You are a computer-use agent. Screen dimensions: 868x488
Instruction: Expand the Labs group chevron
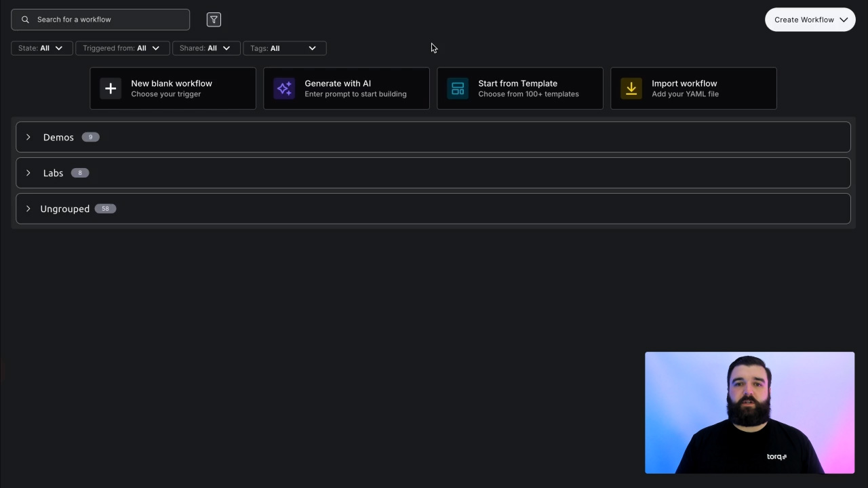coord(28,173)
